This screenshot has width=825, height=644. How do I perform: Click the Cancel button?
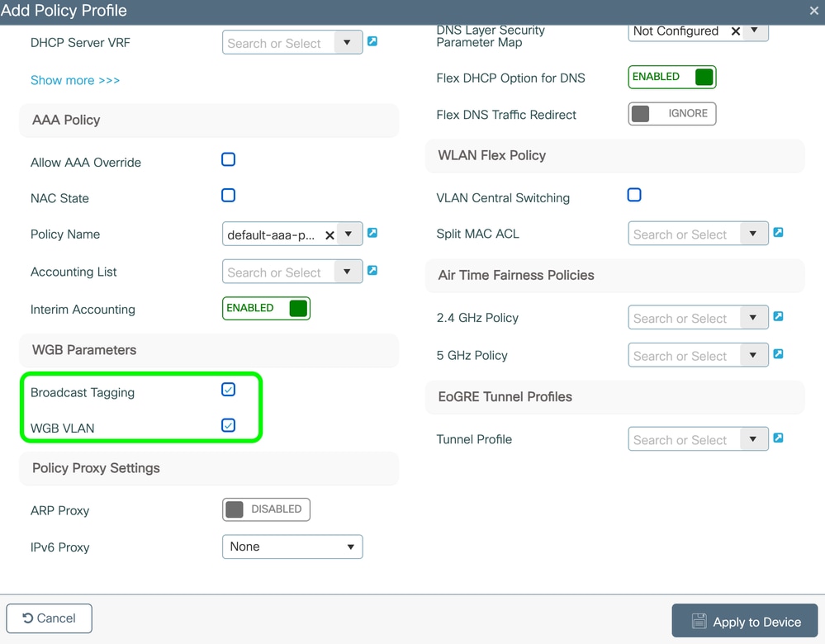49,618
